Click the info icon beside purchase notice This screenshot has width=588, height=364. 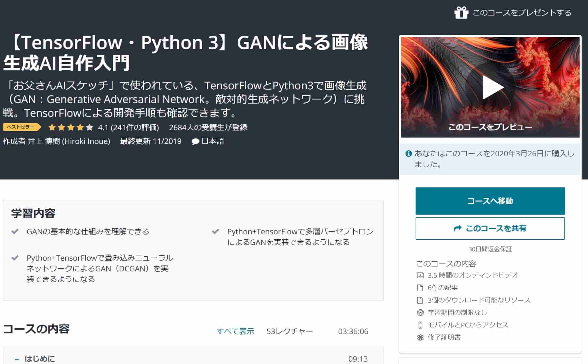(409, 154)
